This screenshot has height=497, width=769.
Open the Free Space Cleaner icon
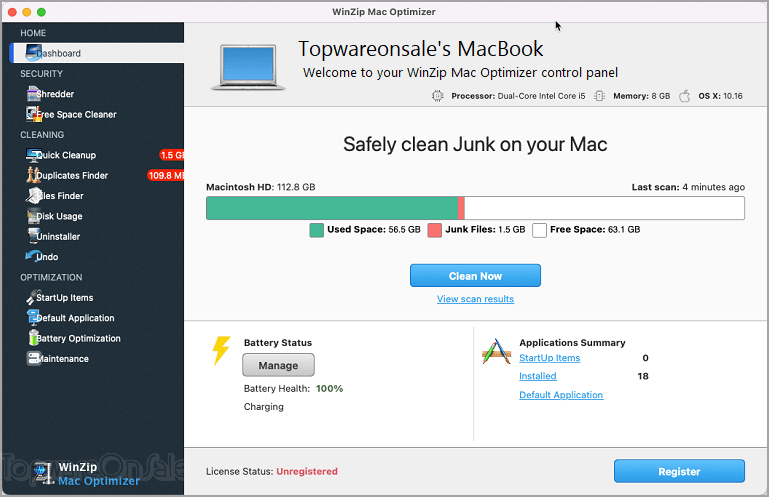34,114
